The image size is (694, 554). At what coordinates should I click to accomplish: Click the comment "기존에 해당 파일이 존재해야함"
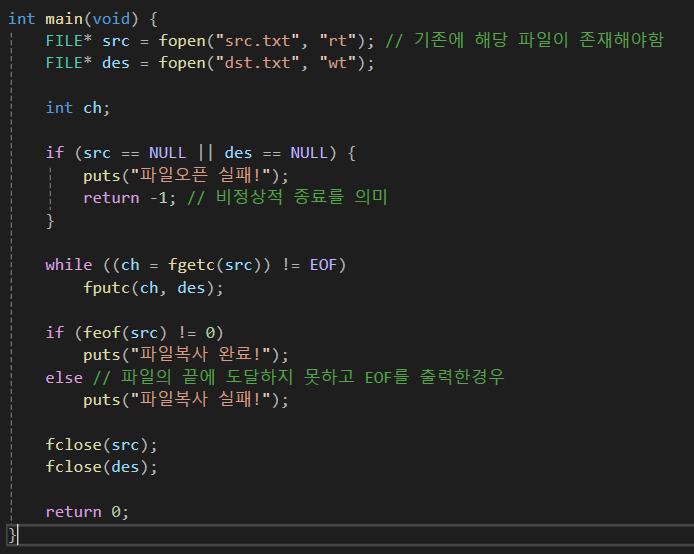tap(524, 40)
